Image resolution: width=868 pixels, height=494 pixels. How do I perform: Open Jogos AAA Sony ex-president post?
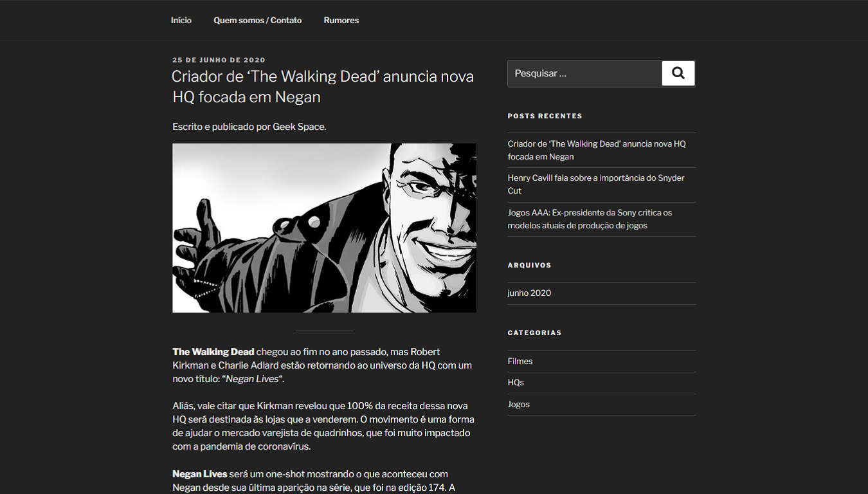coord(590,219)
